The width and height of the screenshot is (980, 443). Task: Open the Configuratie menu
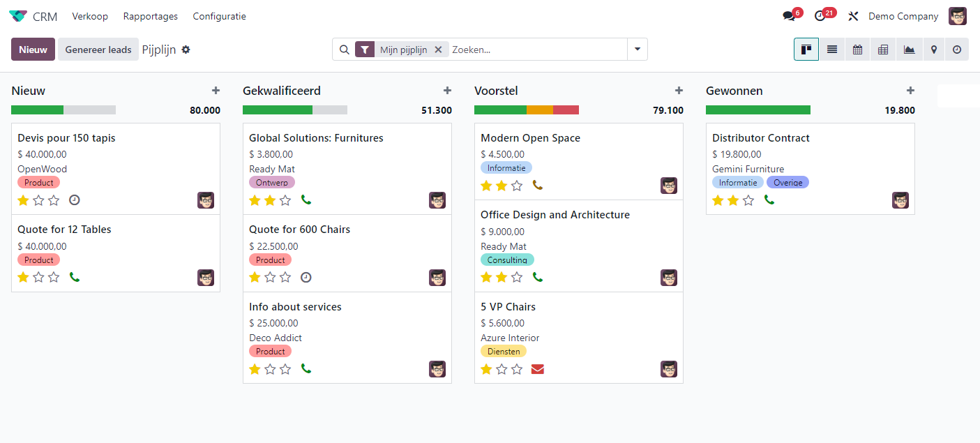219,16
